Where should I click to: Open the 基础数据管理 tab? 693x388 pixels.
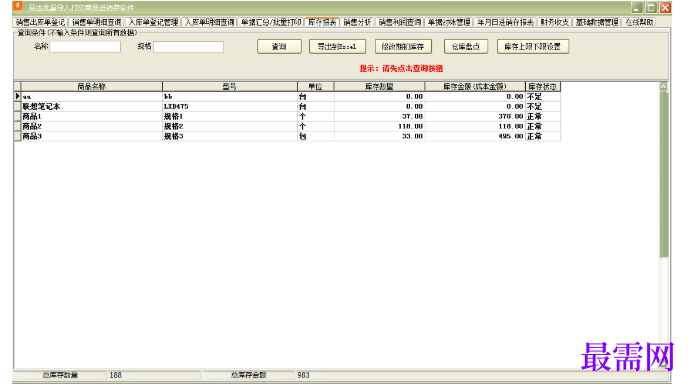[x=597, y=22]
